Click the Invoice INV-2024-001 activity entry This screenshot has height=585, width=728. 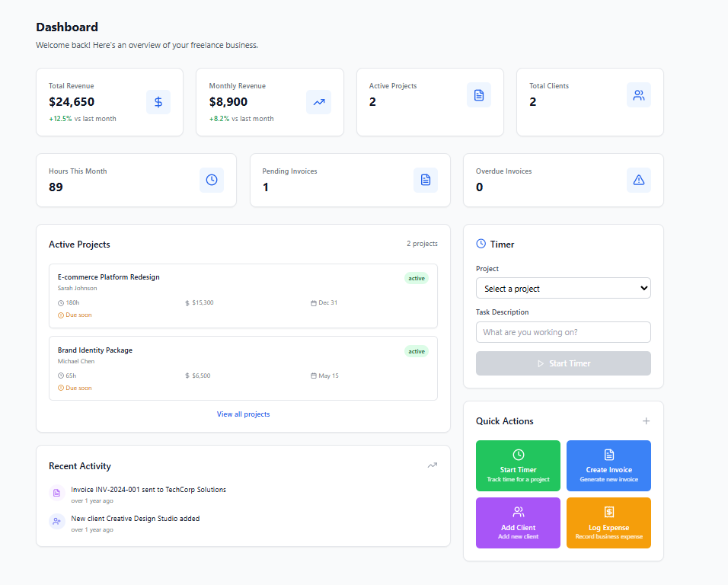[148, 490]
